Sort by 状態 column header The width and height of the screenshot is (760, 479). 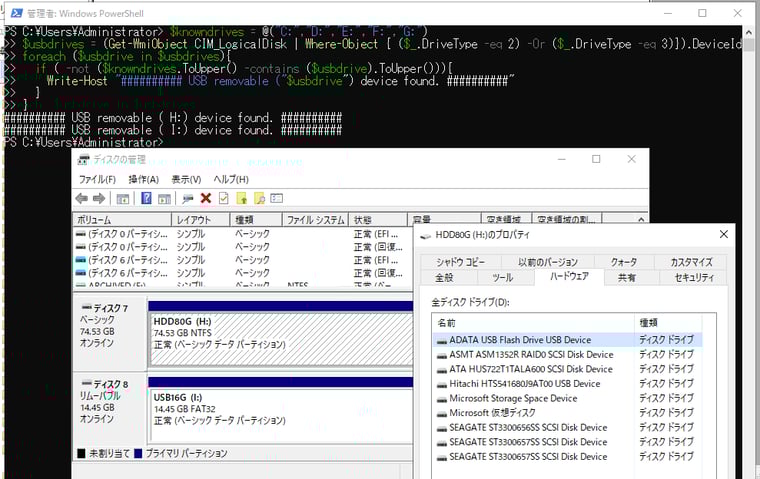click(x=377, y=220)
